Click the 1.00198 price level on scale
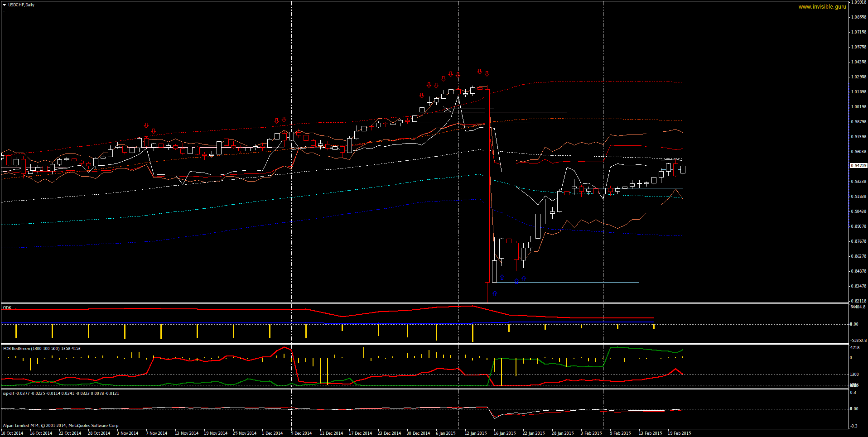868x437 pixels. tap(858, 107)
